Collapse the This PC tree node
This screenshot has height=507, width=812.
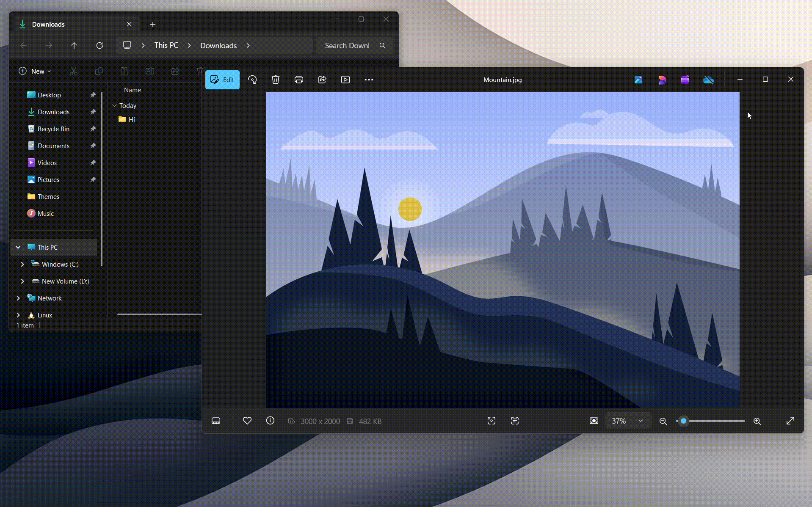click(x=18, y=247)
